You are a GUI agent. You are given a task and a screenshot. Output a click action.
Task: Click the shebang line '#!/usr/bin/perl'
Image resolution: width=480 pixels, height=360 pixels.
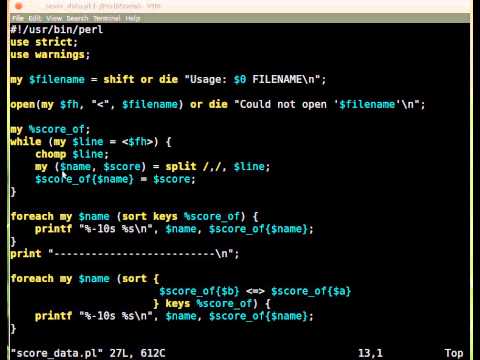click(x=57, y=30)
